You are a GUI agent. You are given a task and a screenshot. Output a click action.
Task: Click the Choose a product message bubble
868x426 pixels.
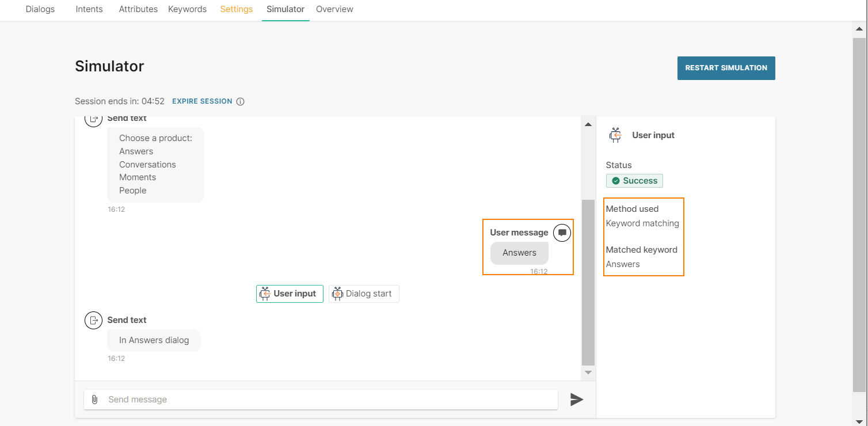click(x=155, y=165)
